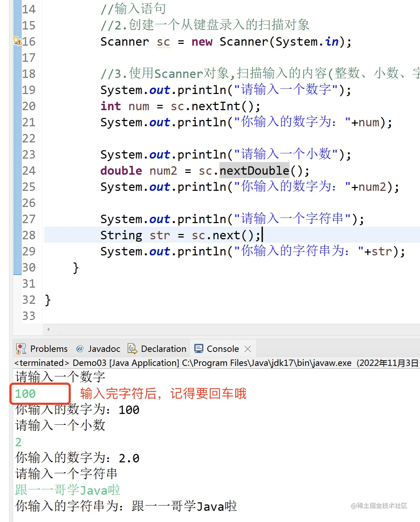Click line number 16 in the gutter
The width and height of the screenshot is (420, 522).
(29, 41)
